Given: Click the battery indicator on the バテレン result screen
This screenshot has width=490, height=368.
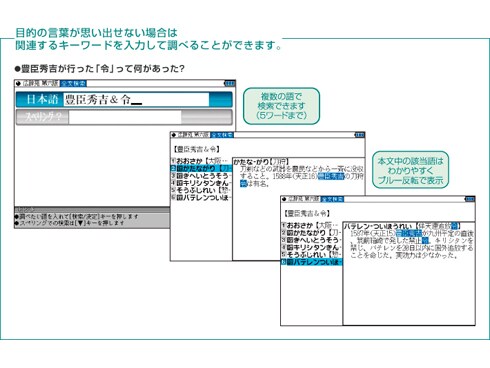Looking at the screenshot, I should point(470,199).
